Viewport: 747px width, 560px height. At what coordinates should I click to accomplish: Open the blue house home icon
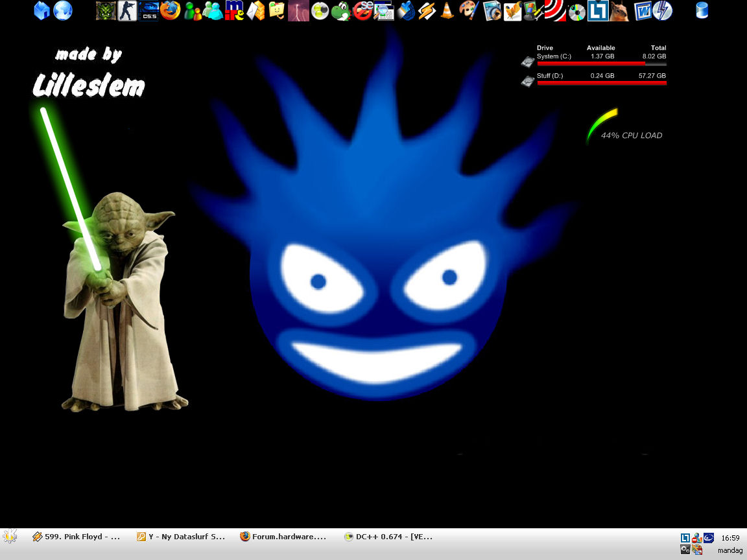pyautogui.click(x=42, y=10)
